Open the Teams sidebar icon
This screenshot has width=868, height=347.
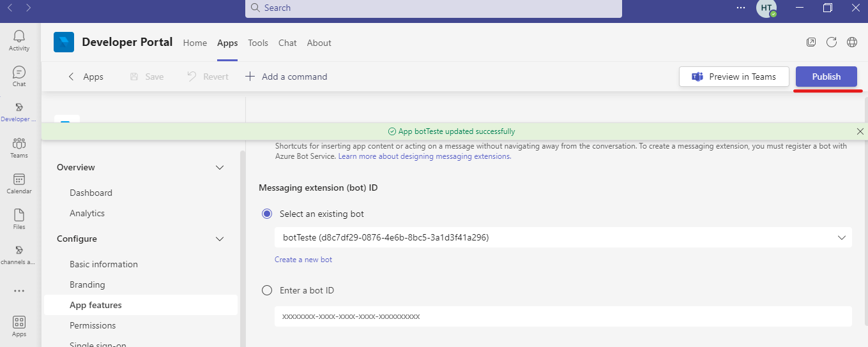pos(19,147)
